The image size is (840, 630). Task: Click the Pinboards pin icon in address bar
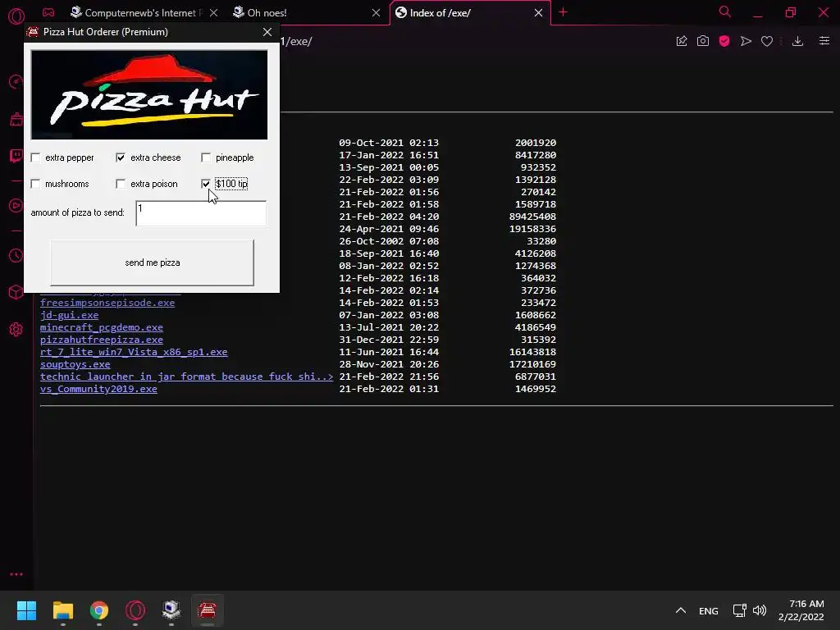tap(682, 41)
